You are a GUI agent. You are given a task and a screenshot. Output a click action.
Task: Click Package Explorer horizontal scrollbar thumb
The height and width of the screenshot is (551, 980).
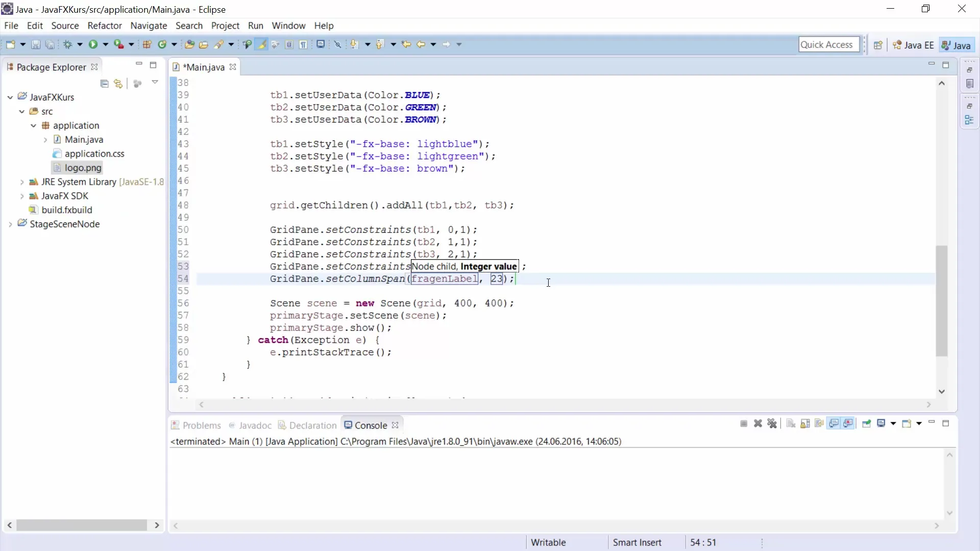(82, 525)
